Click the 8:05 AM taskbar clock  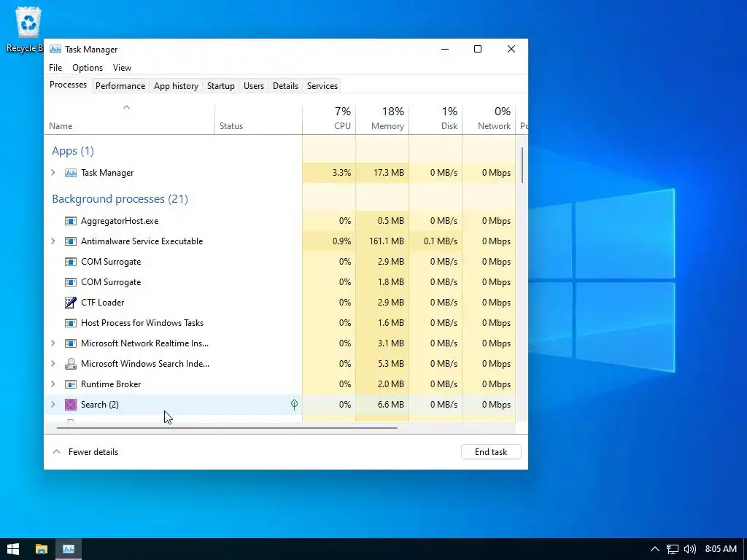pos(721,549)
